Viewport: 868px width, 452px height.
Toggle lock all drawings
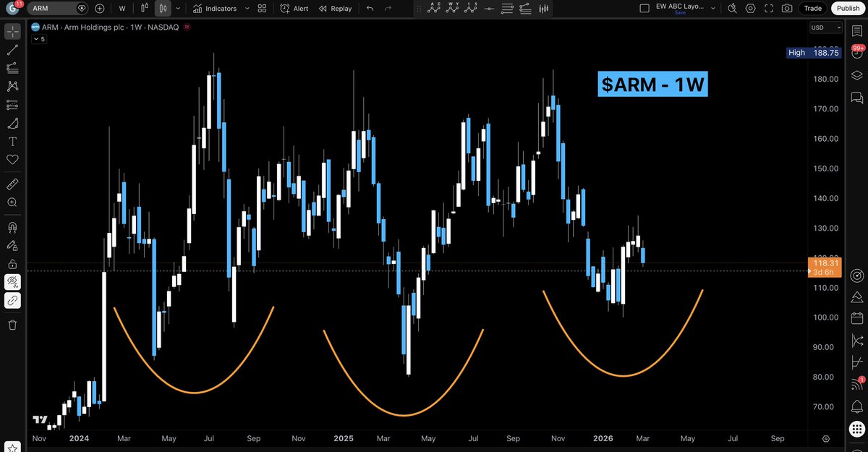click(12, 264)
